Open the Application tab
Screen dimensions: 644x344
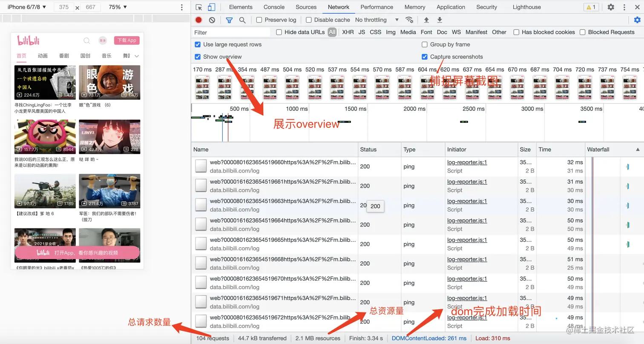pos(451,7)
